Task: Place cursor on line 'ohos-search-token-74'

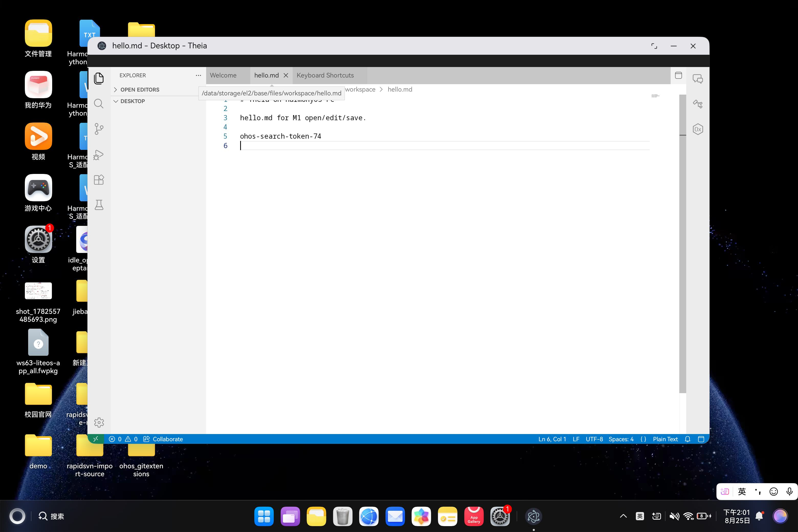Action: pyautogui.click(x=280, y=136)
